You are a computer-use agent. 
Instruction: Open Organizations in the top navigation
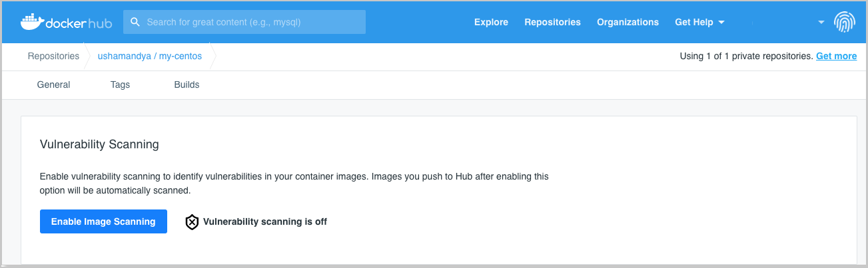pos(628,22)
